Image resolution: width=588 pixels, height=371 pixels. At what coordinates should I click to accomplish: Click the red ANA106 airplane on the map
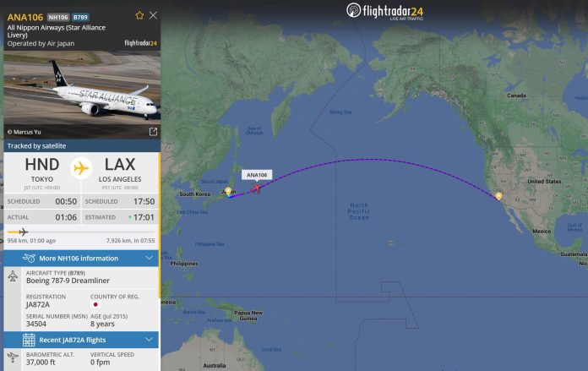(256, 188)
